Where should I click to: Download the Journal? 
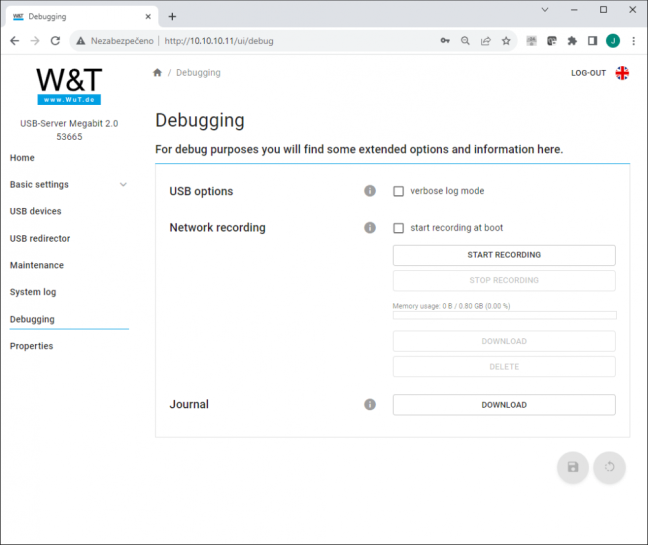(504, 405)
